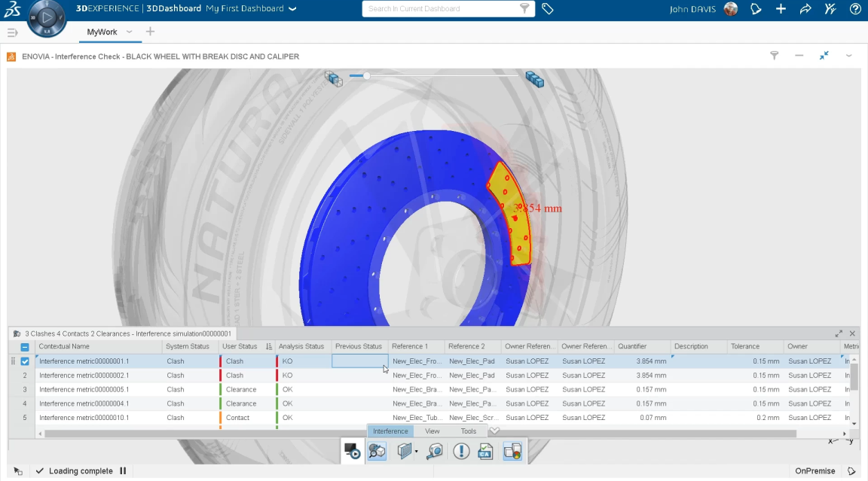Screen dimensions: 868x481
Task: Uncheck the Interference metric00000001.1 row checkbox
Action: pos(25,361)
